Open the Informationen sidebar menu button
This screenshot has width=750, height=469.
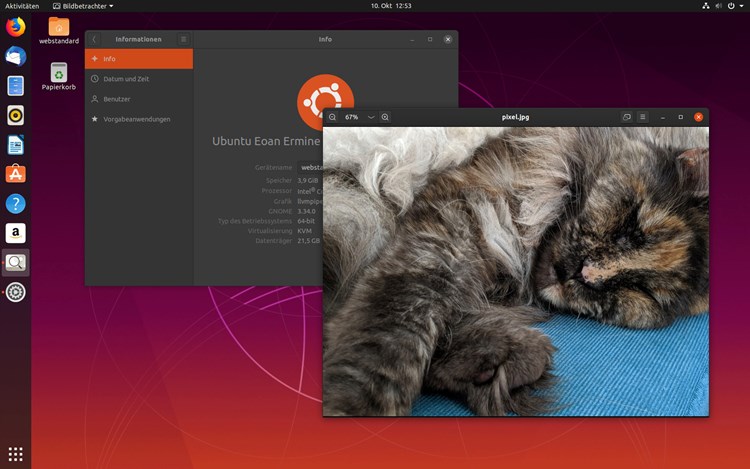click(184, 39)
